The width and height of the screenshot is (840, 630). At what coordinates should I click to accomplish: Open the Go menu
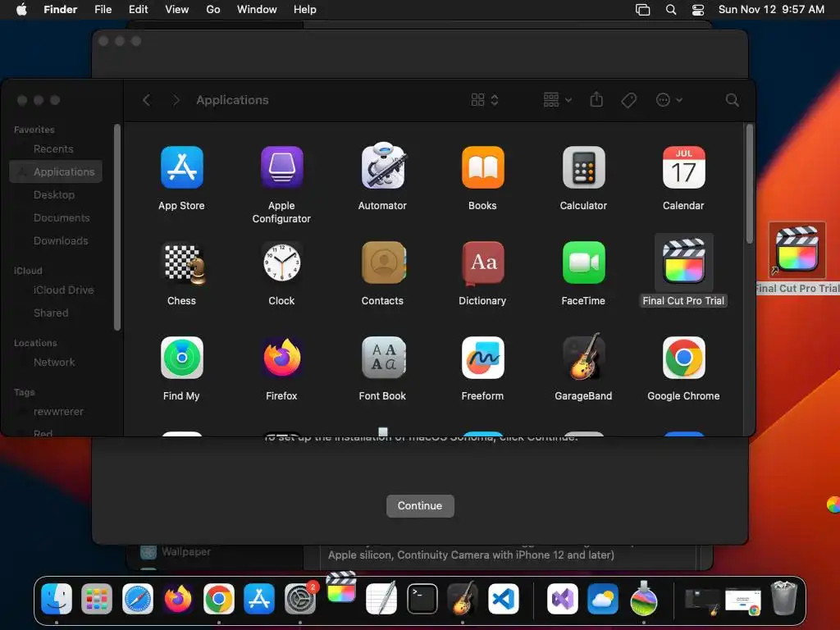pyautogui.click(x=213, y=10)
